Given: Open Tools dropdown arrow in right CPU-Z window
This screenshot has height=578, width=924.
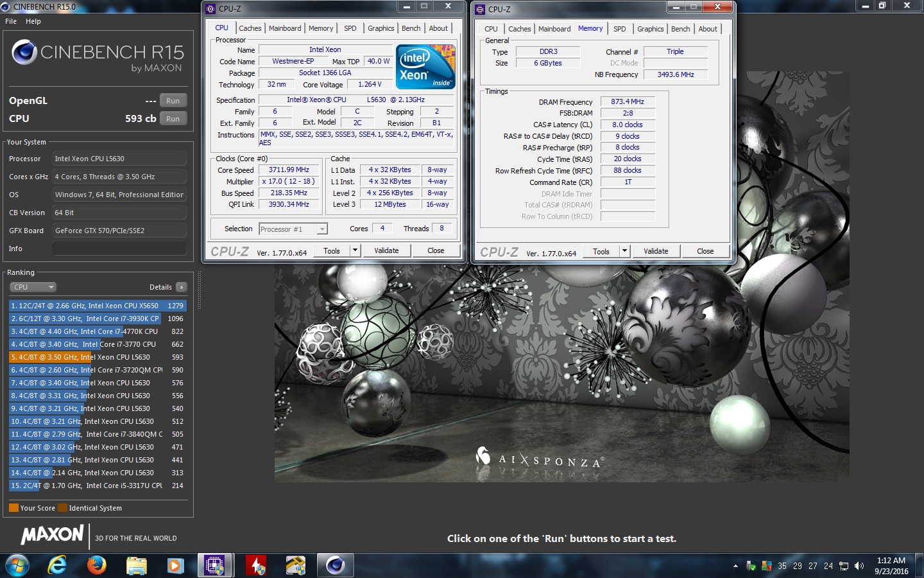Looking at the screenshot, I should tap(624, 251).
